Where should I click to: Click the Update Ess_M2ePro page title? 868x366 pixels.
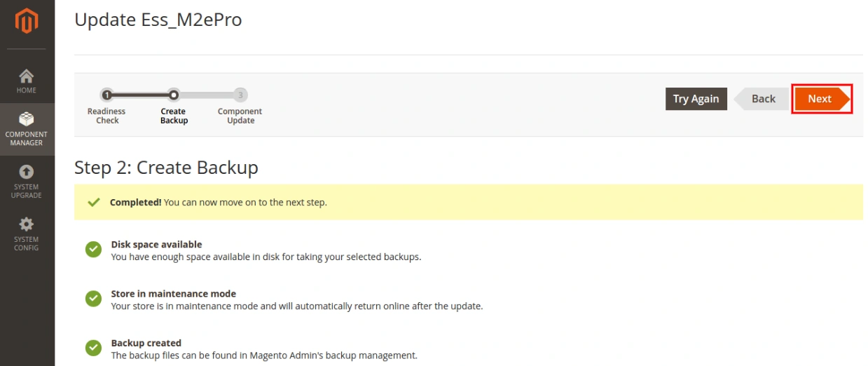click(x=158, y=20)
